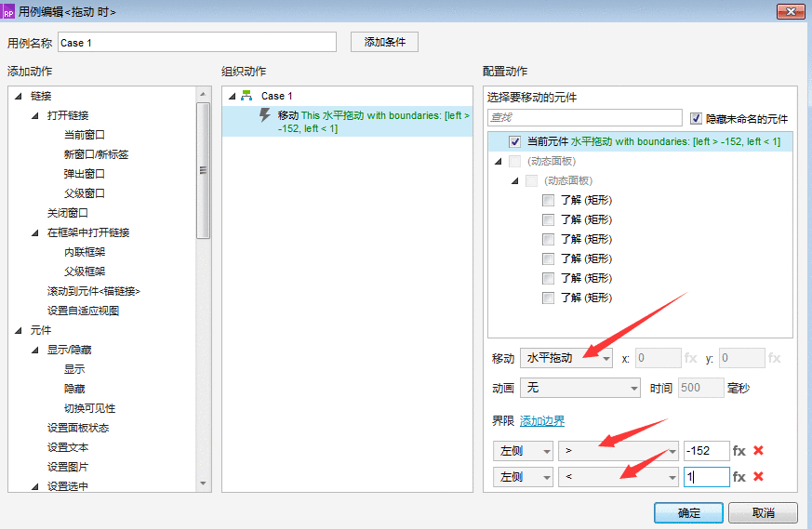Open second boundary 左侧 dropdown

tap(523, 477)
